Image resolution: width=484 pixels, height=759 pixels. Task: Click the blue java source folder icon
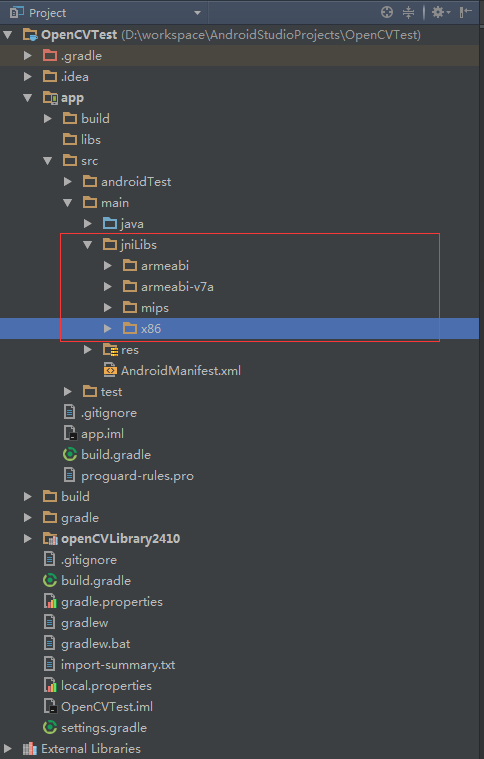coord(110,223)
